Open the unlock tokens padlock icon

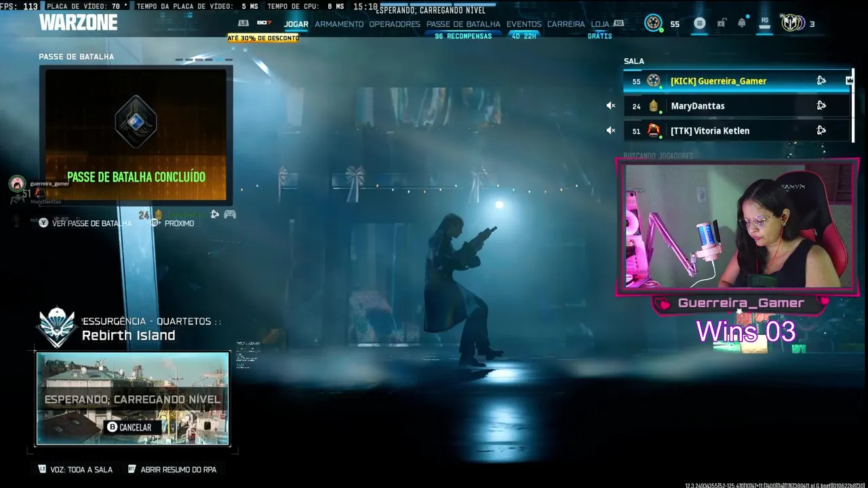(x=721, y=23)
